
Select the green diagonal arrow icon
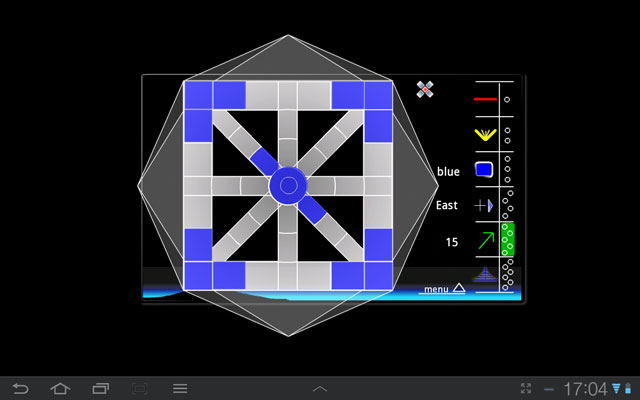point(486,241)
